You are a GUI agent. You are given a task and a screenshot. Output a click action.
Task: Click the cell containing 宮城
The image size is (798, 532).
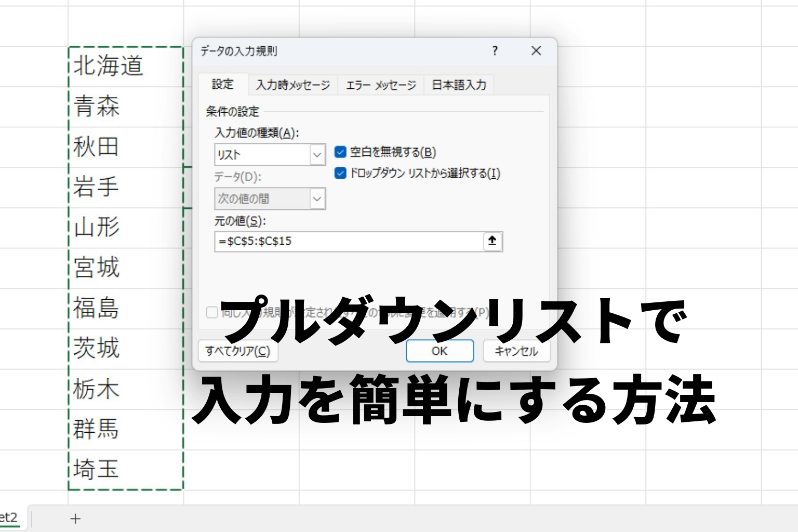125,268
